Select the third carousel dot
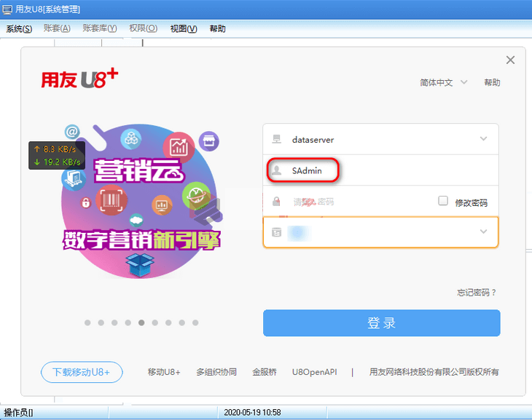 (x=114, y=322)
